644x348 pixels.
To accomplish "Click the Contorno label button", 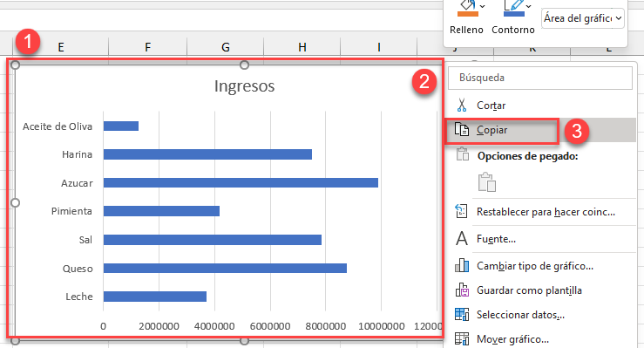I will tap(513, 30).
